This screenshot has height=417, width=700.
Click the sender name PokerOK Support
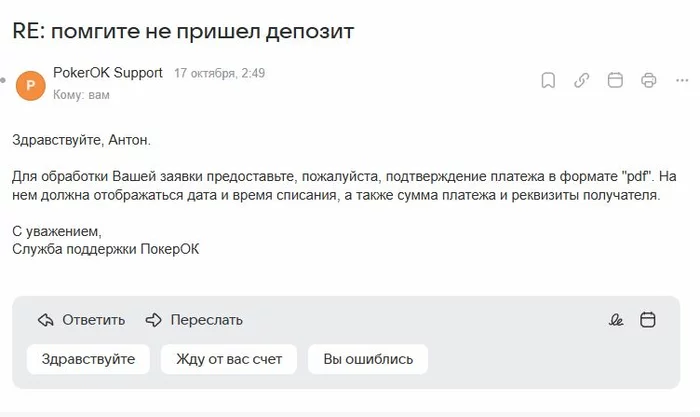[107, 74]
